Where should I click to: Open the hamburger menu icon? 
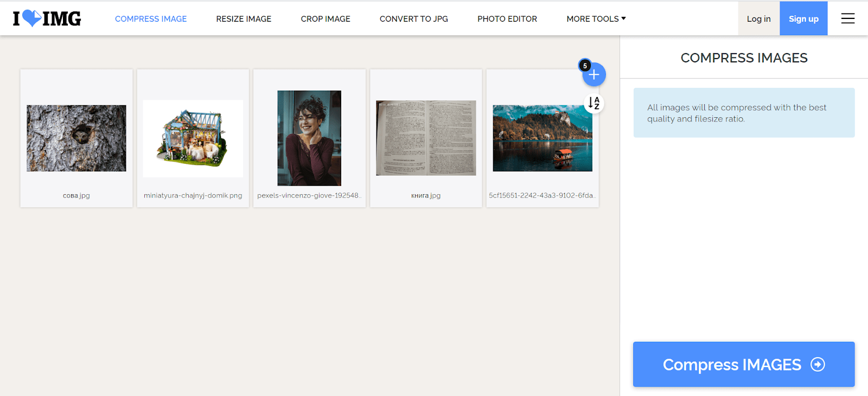click(848, 18)
